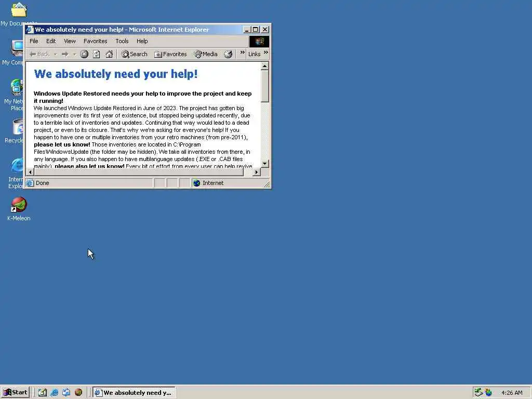
Task: Click the Back toolbar button
Action: (39, 54)
